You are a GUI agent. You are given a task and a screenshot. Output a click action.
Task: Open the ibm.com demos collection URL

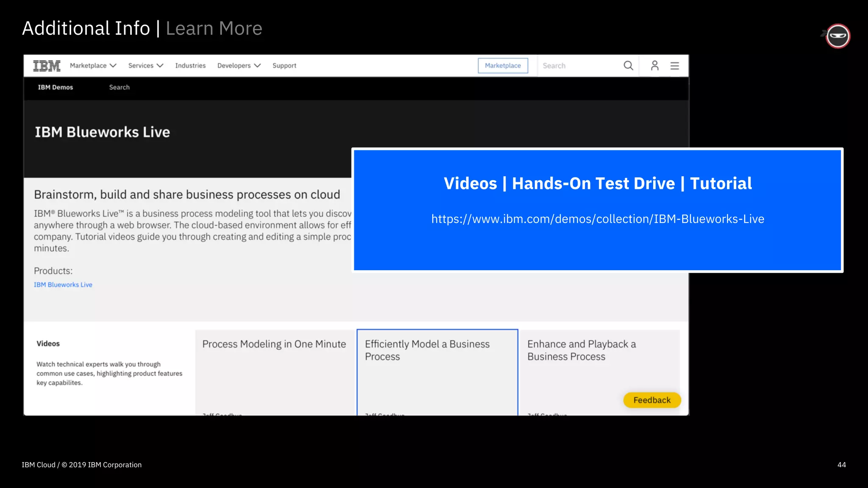point(598,219)
